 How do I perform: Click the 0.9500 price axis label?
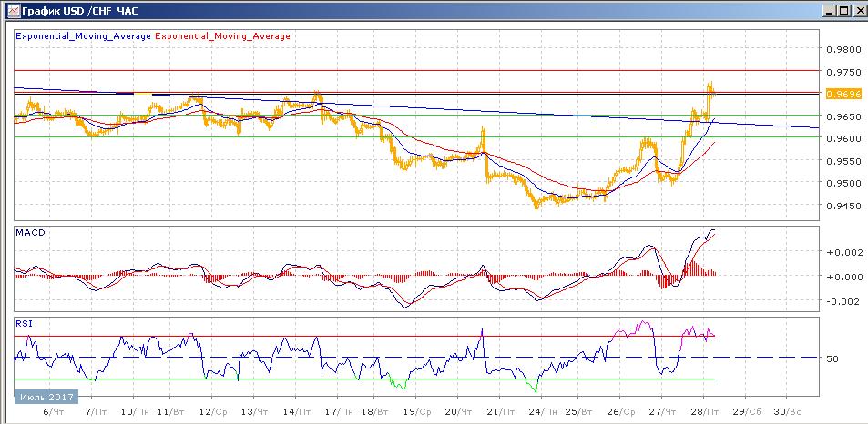pyautogui.click(x=843, y=183)
